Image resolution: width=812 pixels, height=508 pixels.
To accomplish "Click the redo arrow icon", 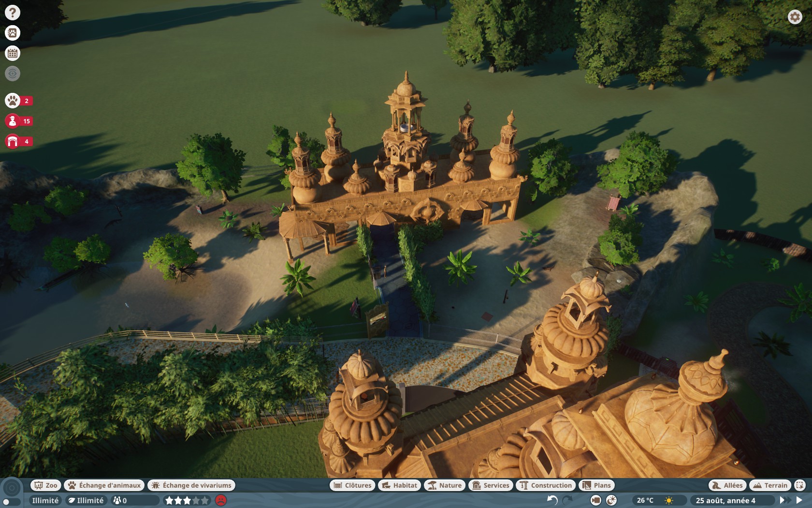I will coord(567,500).
